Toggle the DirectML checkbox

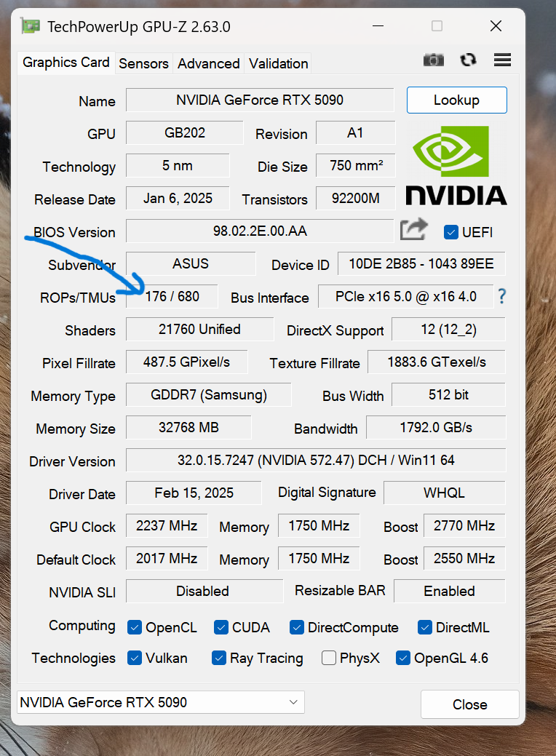pos(425,627)
